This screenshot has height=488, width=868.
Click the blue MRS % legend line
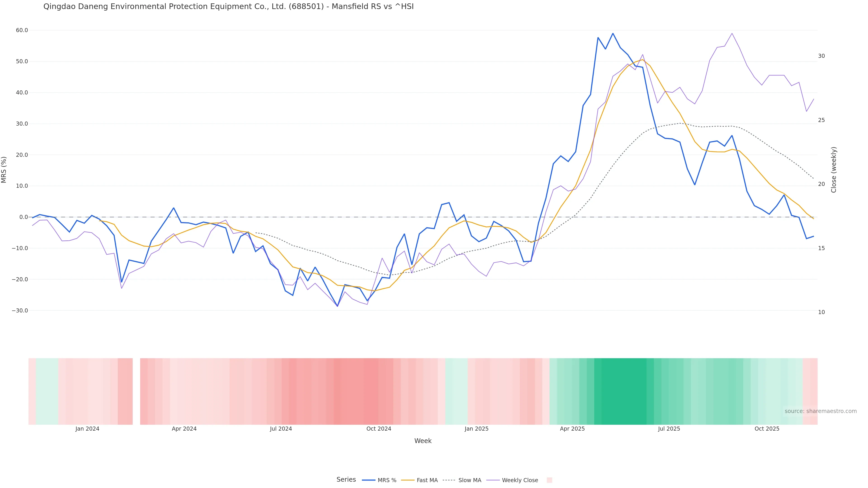[x=369, y=480]
